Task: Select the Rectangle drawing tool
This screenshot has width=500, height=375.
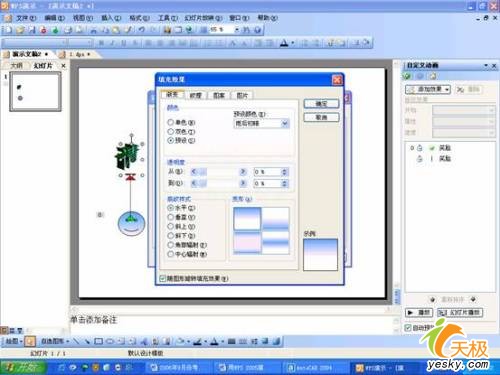Action: click(x=98, y=341)
